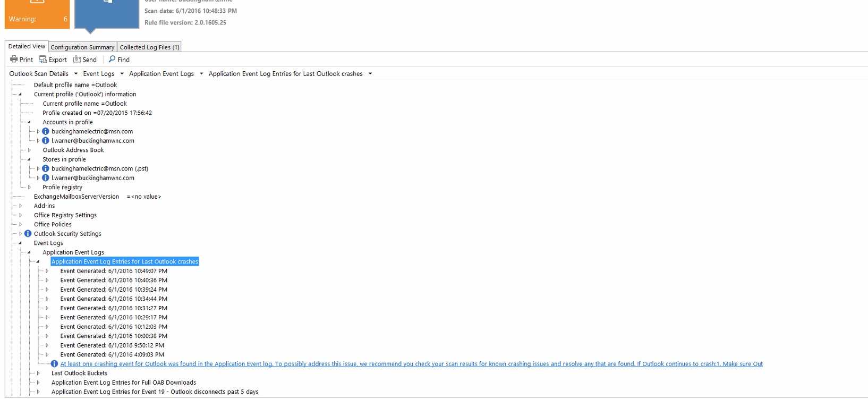Switch to the Detailed View tab

coord(27,46)
